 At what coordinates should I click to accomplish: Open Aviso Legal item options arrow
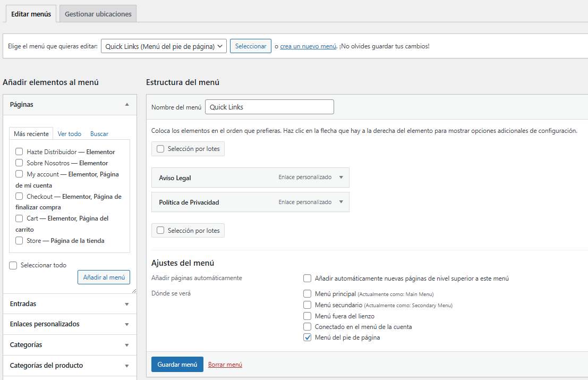(x=341, y=178)
